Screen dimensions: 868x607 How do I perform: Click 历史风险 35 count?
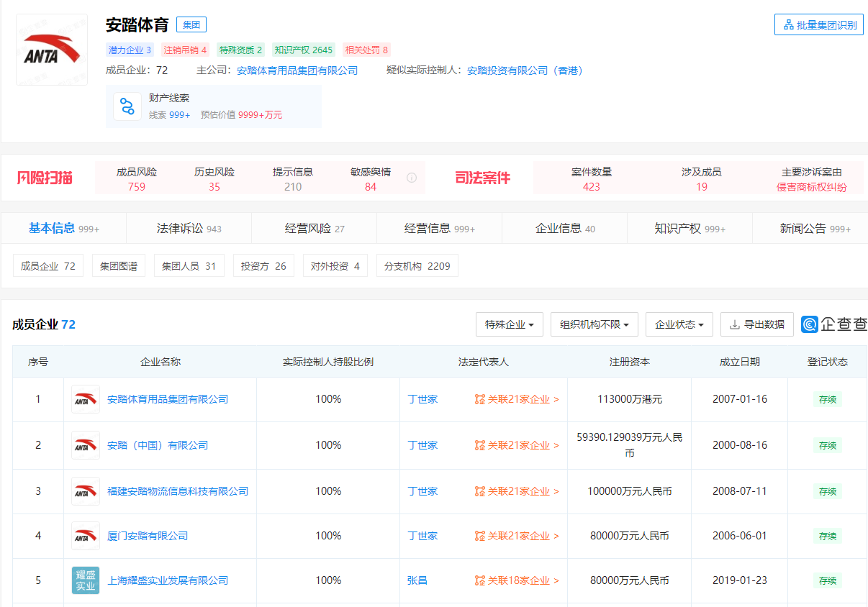coord(214,187)
